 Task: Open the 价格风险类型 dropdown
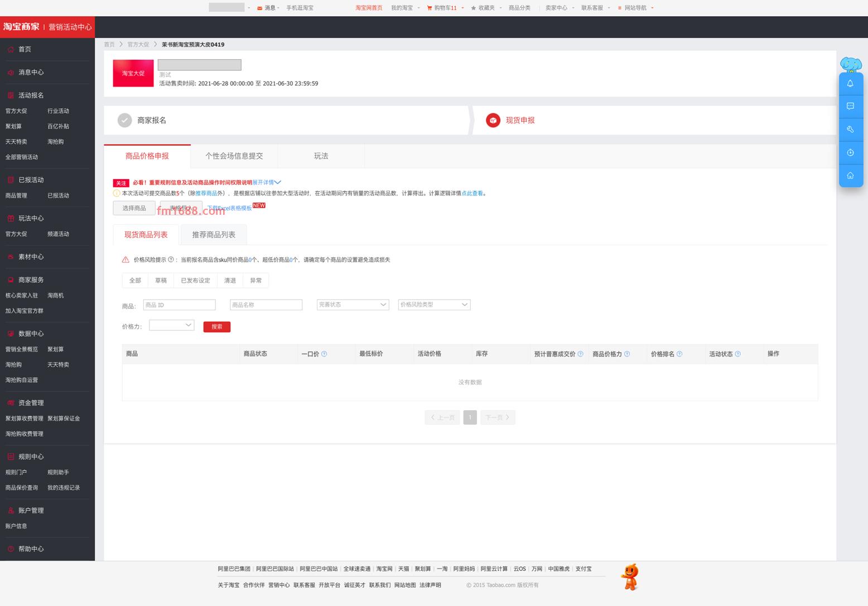tap(434, 305)
